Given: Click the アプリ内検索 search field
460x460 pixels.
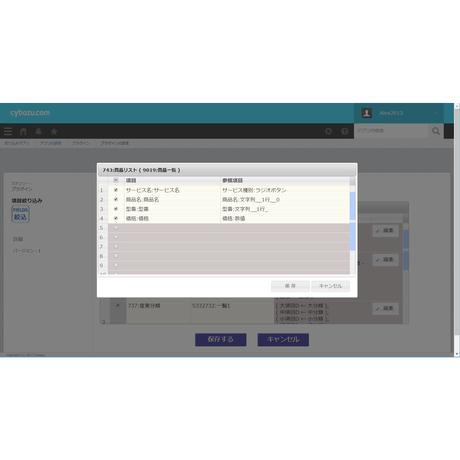Looking at the screenshot, I should click(391, 131).
